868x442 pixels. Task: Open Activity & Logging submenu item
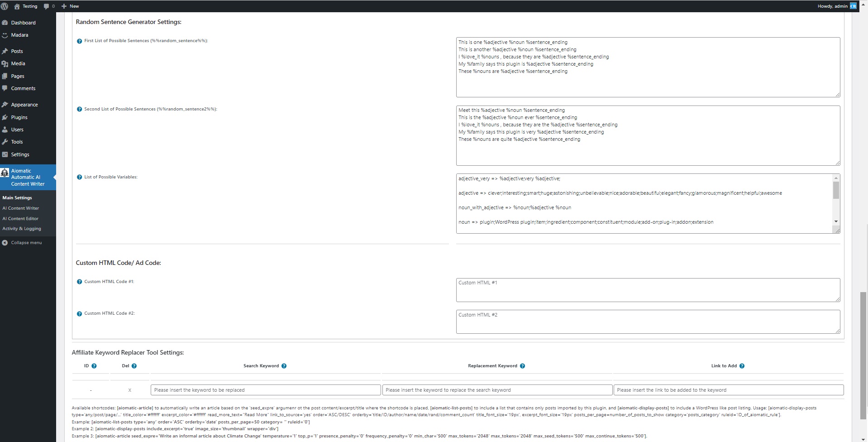tap(22, 229)
